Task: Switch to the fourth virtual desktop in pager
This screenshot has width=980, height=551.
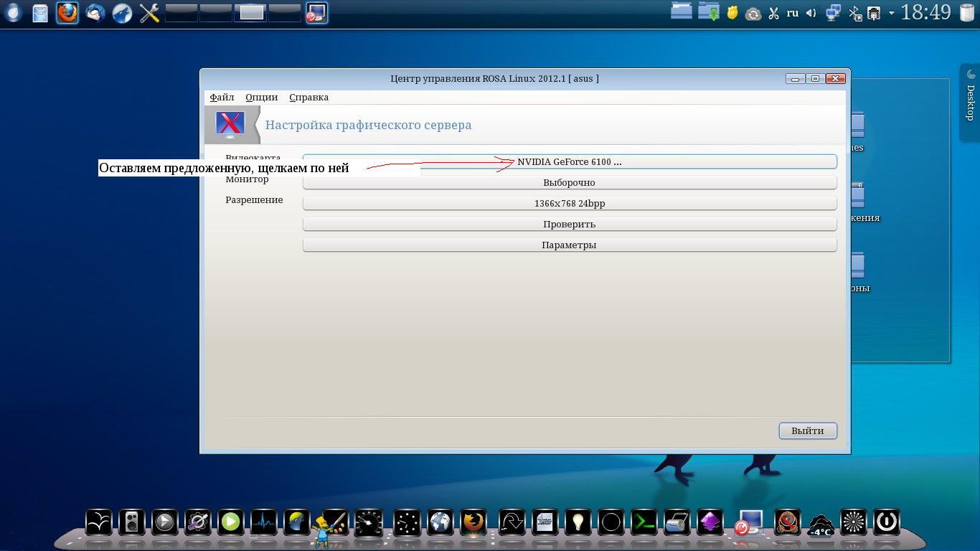Action: [x=284, y=13]
